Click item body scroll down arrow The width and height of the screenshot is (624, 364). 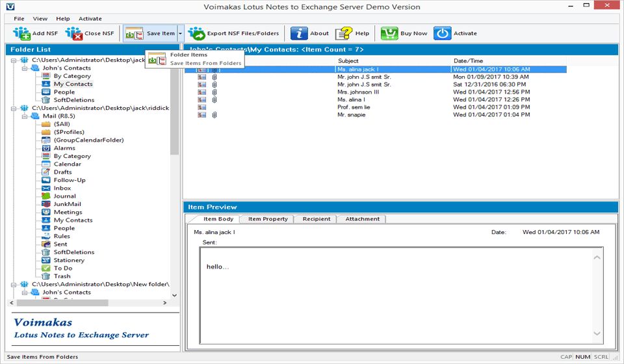597,333
